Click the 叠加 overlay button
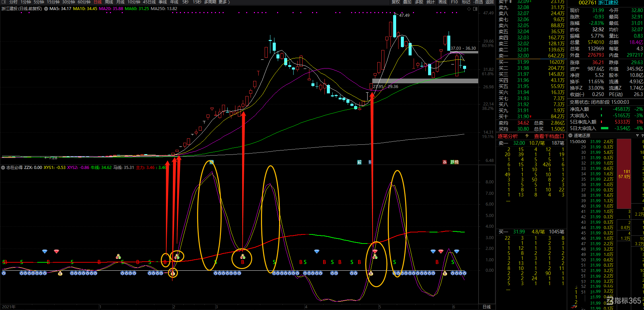The image size is (644, 310). 407,2
